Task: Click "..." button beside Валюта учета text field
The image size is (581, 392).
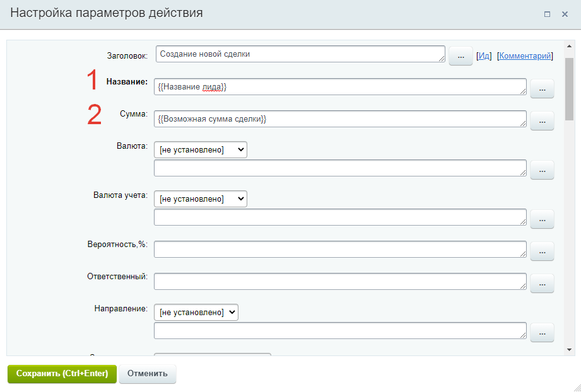Action: pos(542,219)
